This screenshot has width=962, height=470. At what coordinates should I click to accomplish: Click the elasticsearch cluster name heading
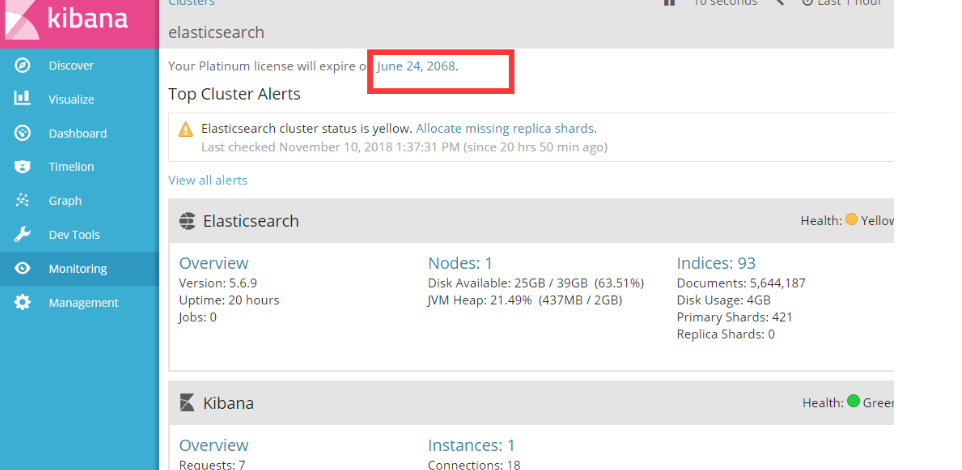coord(217,33)
